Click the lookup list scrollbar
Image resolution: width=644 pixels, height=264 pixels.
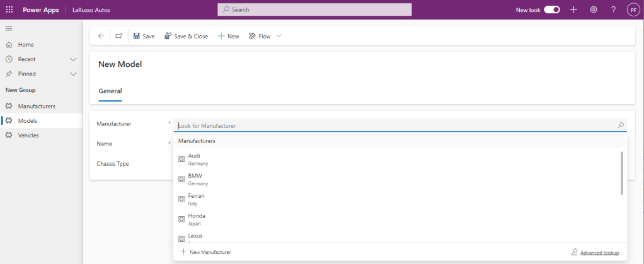(622, 173)
